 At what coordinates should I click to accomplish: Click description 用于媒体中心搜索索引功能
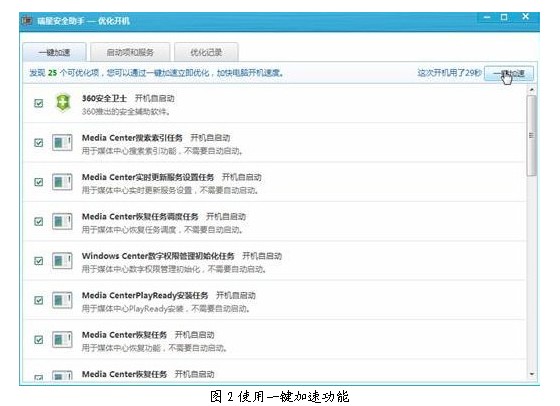click(x=162, y=151)
